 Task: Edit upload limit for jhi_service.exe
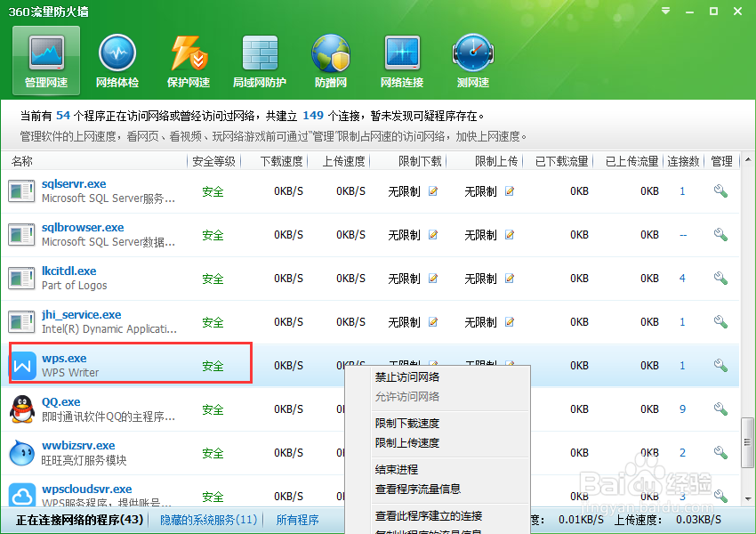pyautogui.click(x=509, y=322)
